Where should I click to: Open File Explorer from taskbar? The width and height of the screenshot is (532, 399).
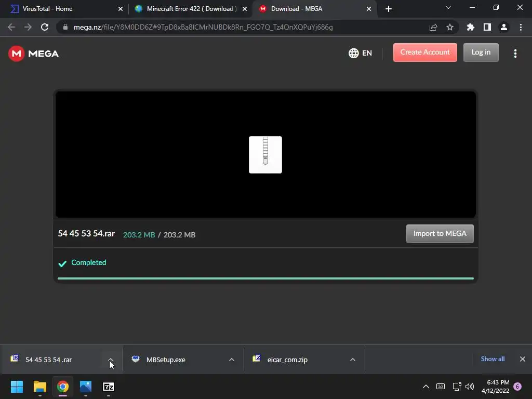[39, 387]
